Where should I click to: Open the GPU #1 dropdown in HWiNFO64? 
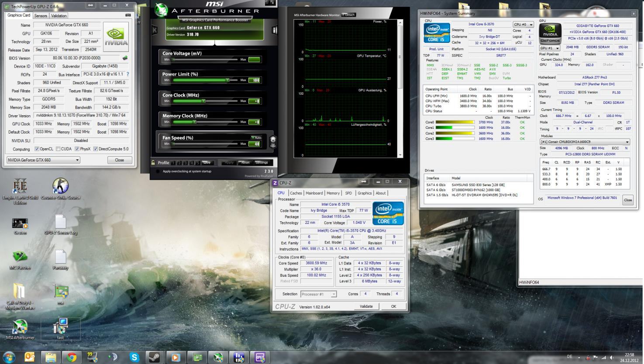(549, 48)
